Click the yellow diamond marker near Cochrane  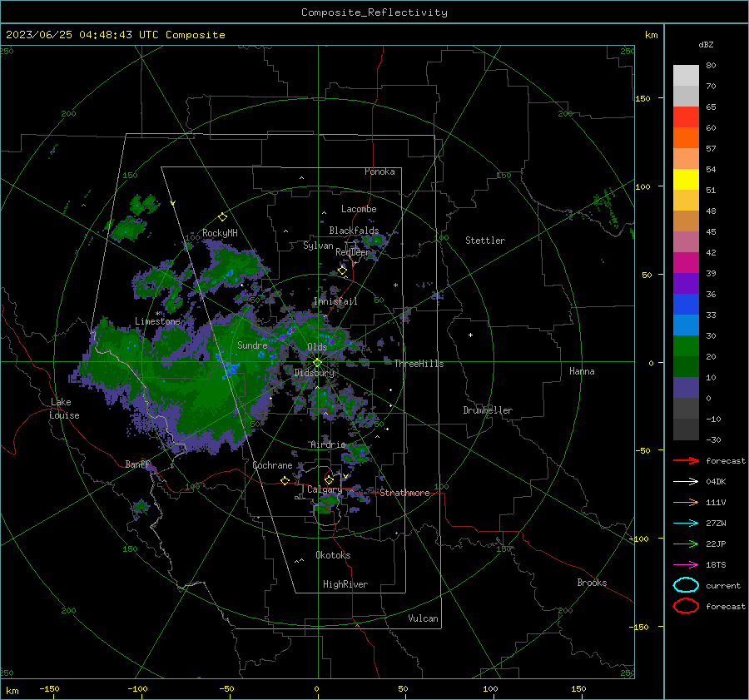point(285,480)
